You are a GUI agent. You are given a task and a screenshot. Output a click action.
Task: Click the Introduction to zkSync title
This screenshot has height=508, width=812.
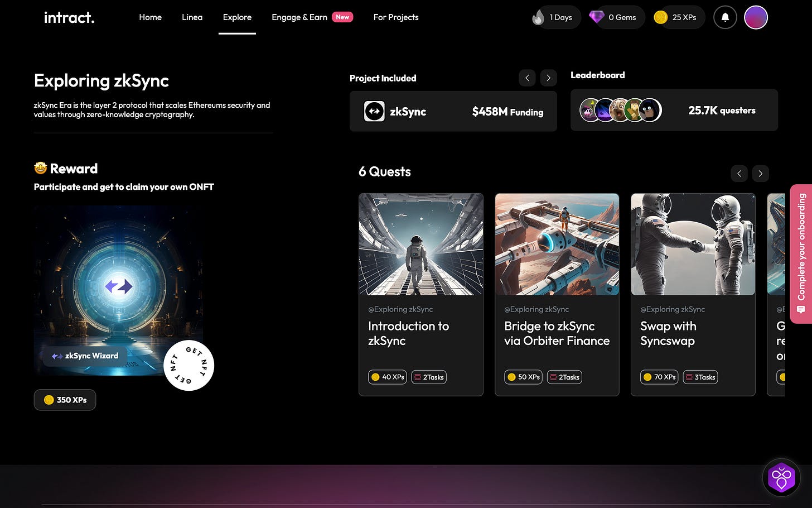click(x=408, y=333)
